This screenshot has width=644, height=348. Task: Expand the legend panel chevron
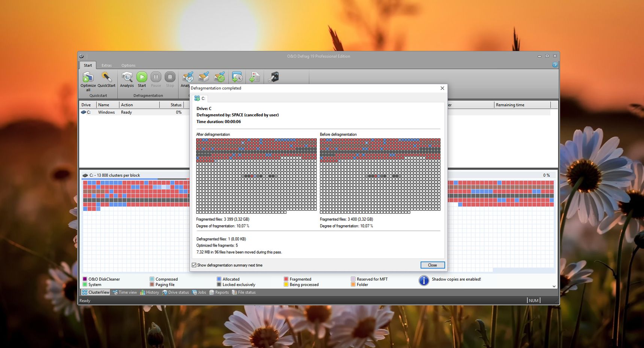point(554,286)
